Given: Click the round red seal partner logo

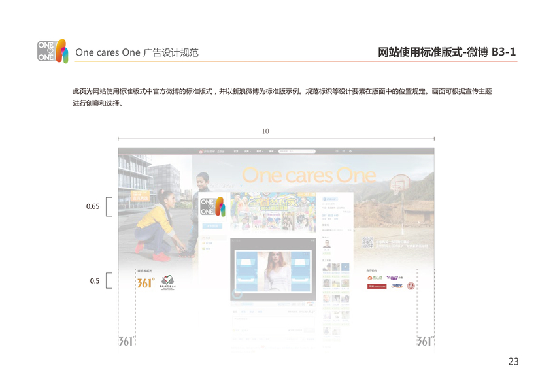Looking at the screenshot, I should coord(411,286).
